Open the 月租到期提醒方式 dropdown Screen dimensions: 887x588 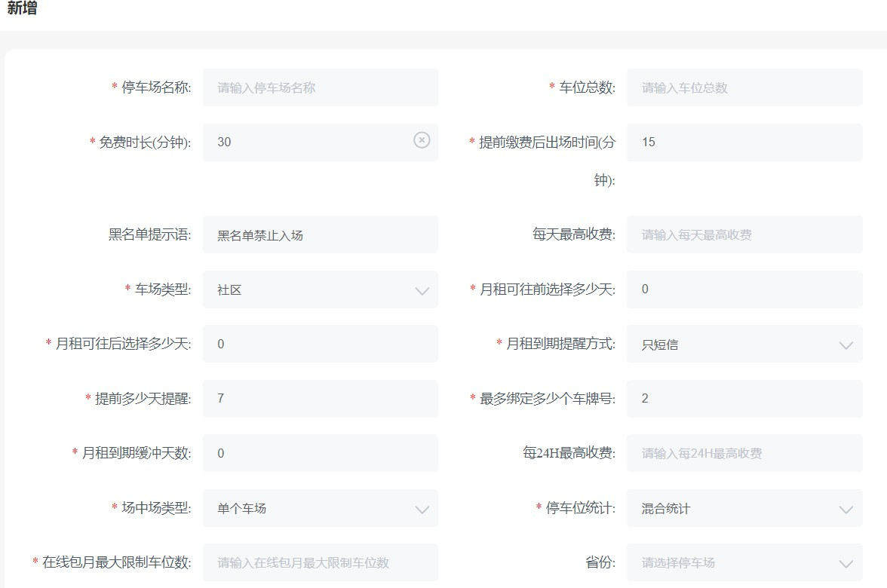(846, 345)
